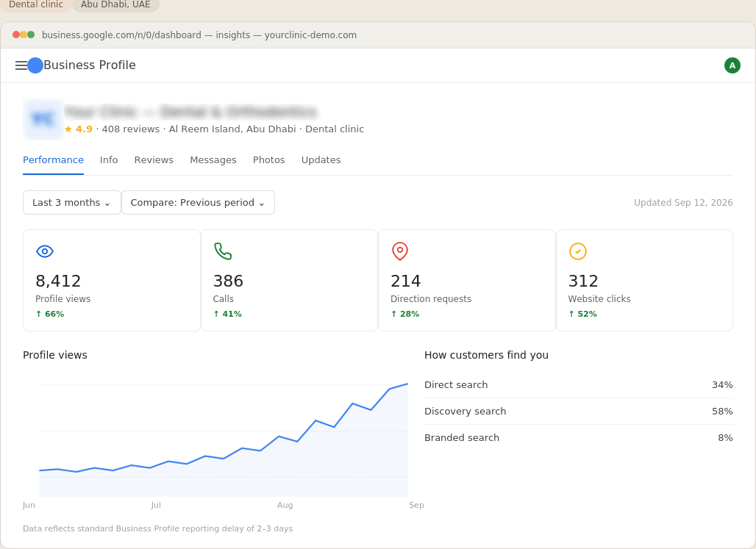
Task: Click the "Business Profile" header title
Action: [90, 65]
